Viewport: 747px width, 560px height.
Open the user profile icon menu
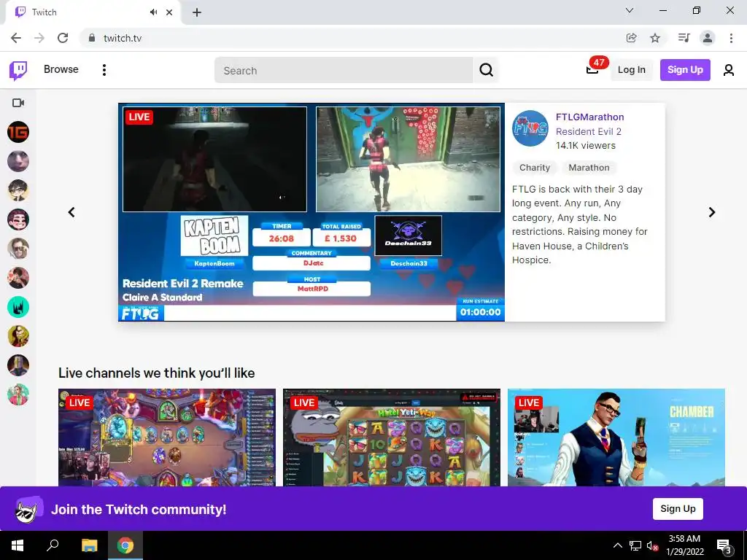729,70
